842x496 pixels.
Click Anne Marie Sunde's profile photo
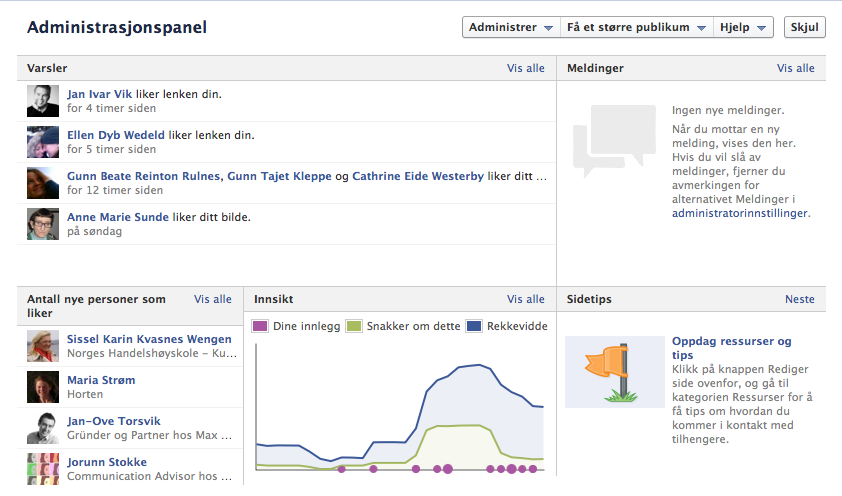click(x=43, y=224)
